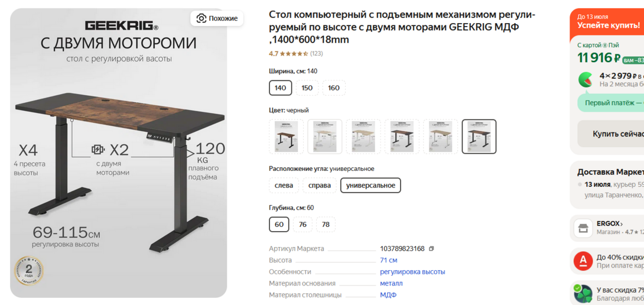Image resolution: width=644 pixels, height=305 pixels.
Task: Select corner position справа
Action: [x=320, y=186]
